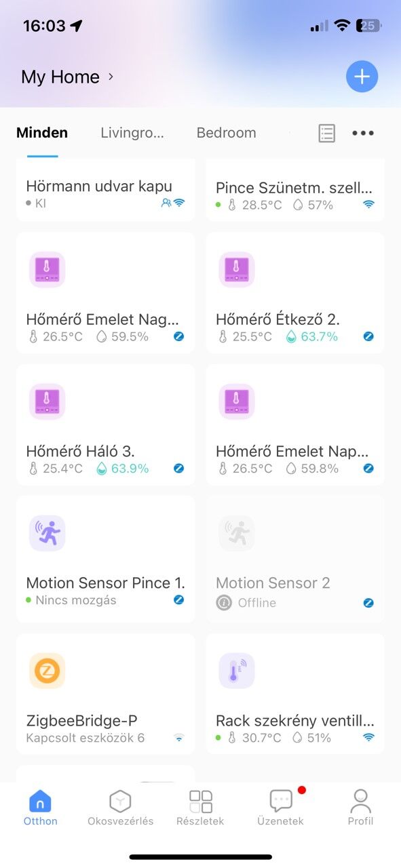Open Üzenetek messages with red notification dot
The height and width of the screenshot is (868, 401).
281,808
